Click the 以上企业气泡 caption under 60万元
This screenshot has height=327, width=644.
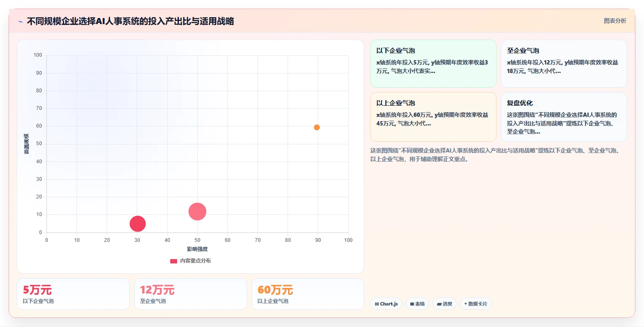(x=273, y=301)
